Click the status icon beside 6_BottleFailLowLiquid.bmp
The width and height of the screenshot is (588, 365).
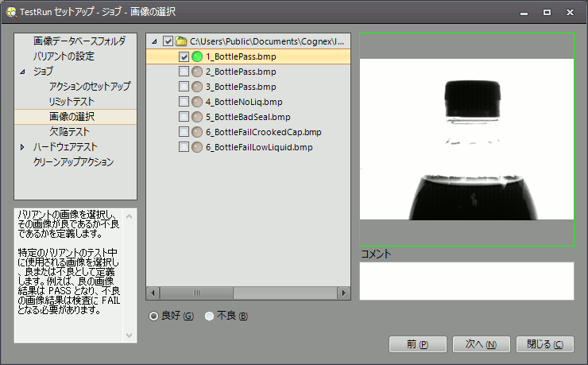[x=197, y=147]
